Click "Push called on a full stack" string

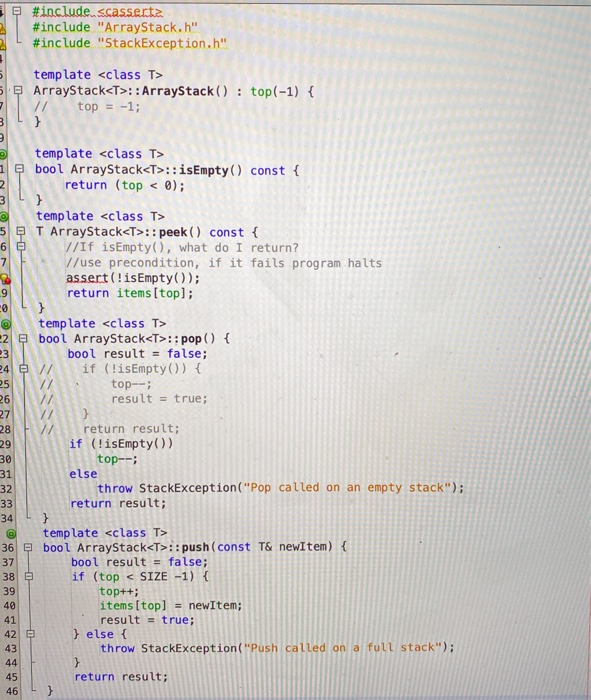click(344, 648)
